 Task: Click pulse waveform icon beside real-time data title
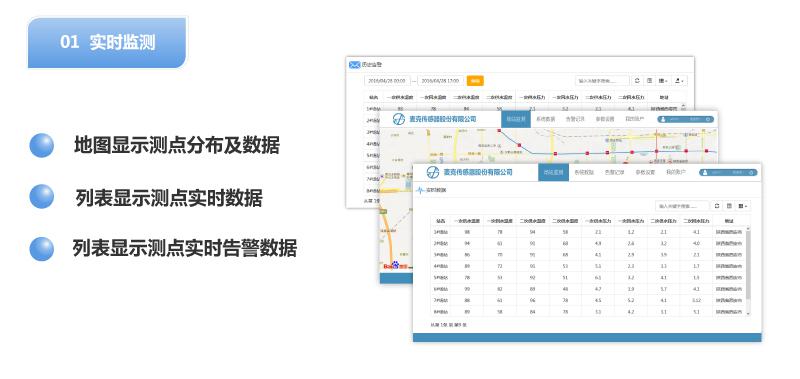[420, 190]
